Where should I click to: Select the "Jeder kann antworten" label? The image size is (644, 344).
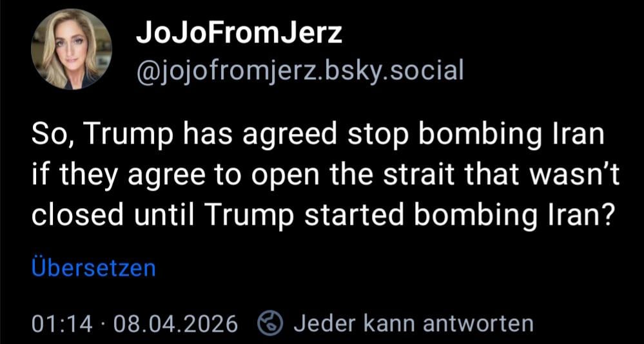[x=413, y=322]
